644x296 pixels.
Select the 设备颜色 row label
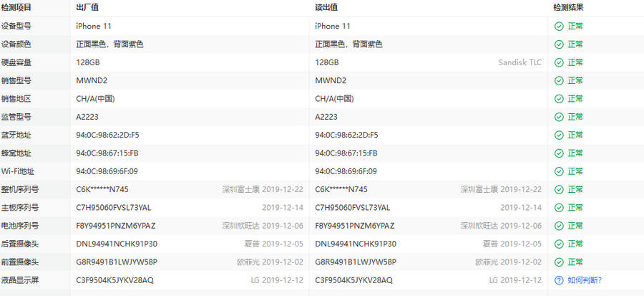[x=16, y=44]
